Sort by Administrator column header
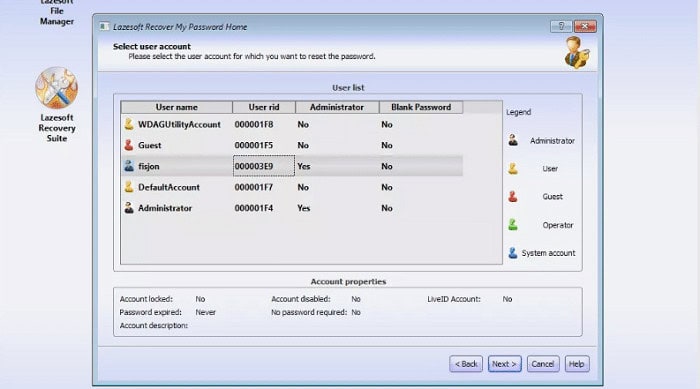This screenshot has height=389, width=700. tap(337, 107)
